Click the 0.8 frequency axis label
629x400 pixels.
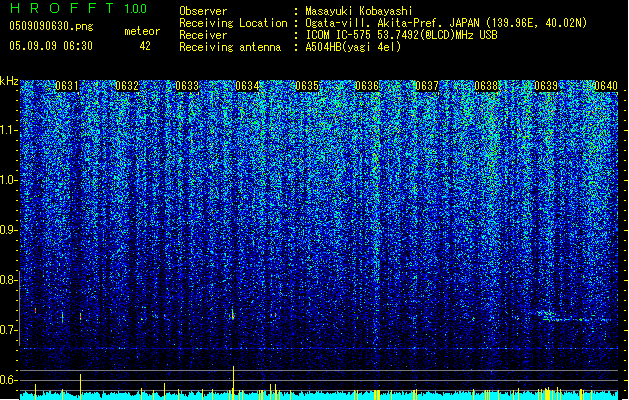[x=8, y=280]
